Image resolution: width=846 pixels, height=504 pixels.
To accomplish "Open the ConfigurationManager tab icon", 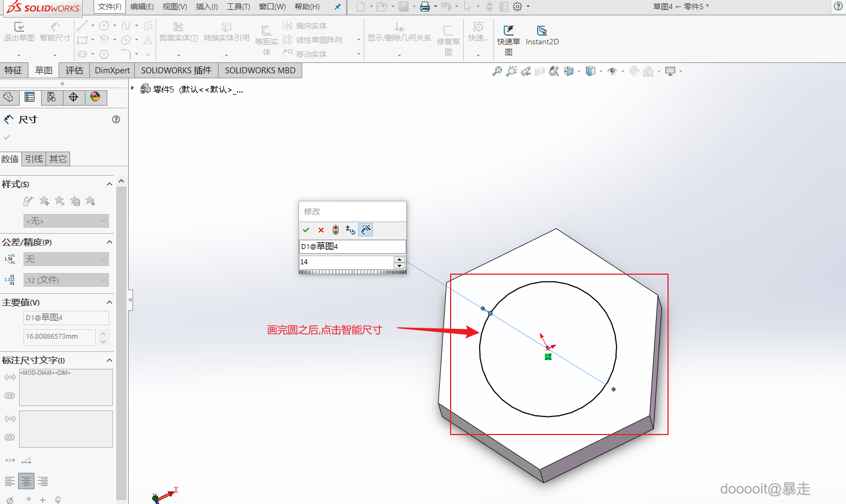I will tap(51, 97).
